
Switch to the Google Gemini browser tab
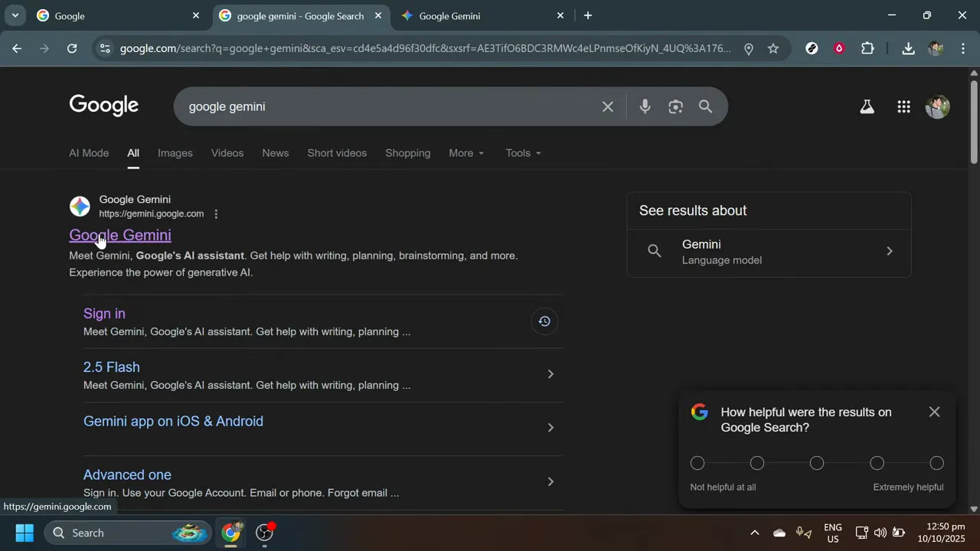[x=483, y=15]
